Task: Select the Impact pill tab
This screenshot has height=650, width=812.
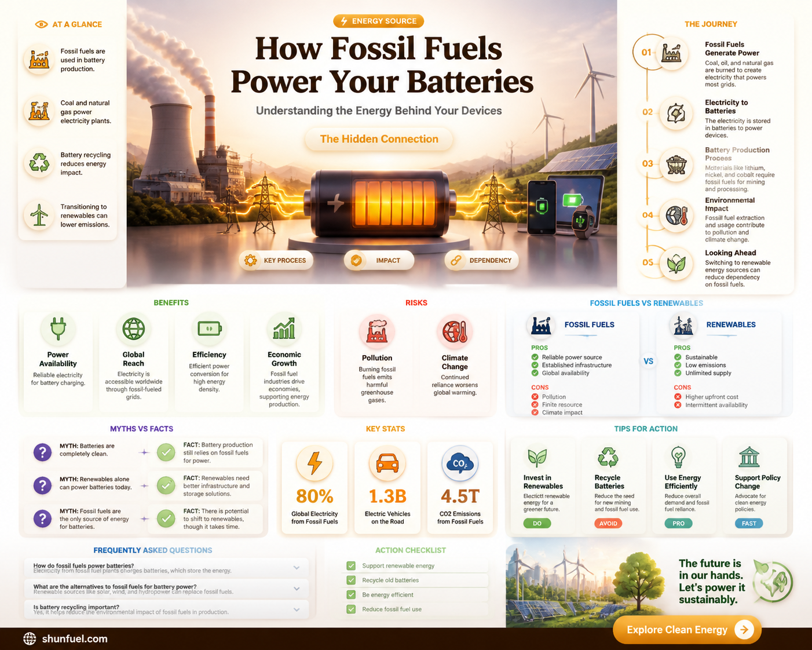Action: [x=379, y=261]
